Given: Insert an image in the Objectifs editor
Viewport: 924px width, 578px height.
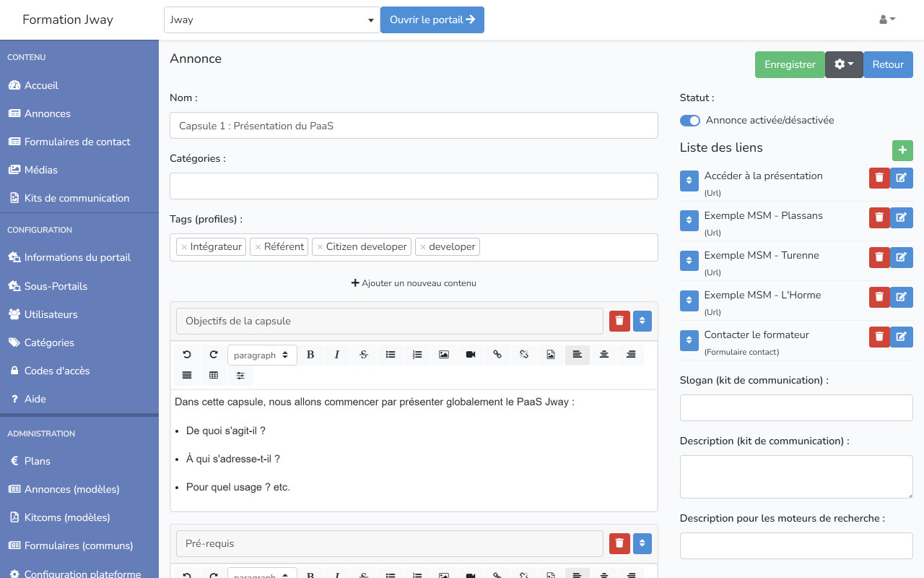Looking at the screenshot, I should (443, 355).
